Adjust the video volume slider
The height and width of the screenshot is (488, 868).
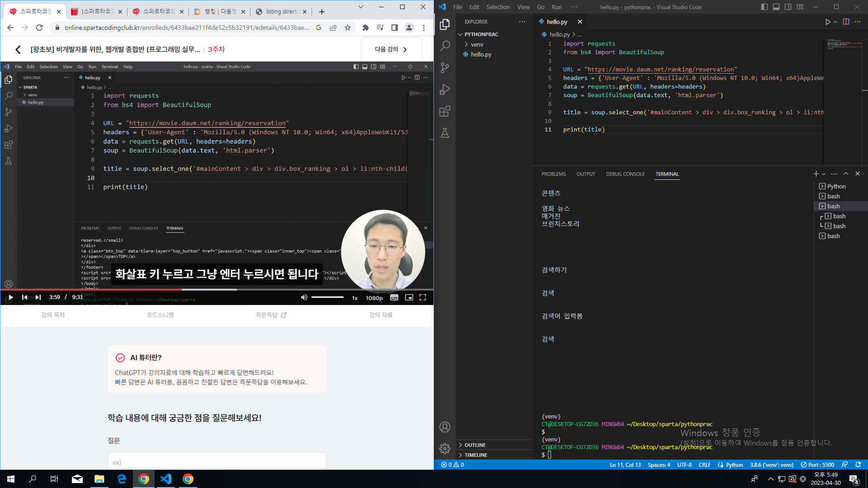click(327, 297)
